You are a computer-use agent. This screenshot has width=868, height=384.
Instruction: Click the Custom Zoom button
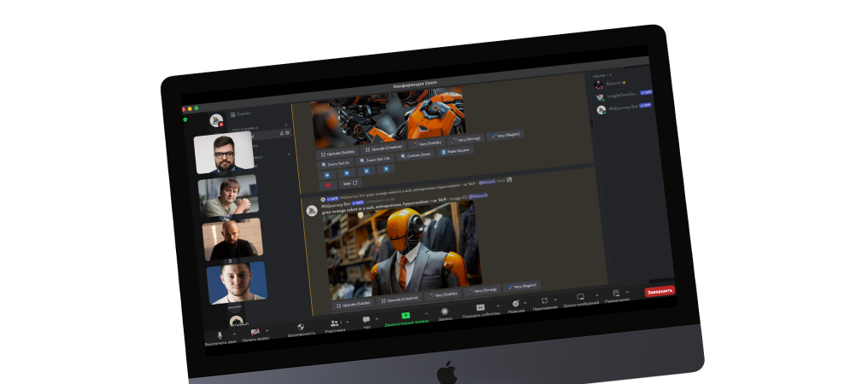click(416, 155)
